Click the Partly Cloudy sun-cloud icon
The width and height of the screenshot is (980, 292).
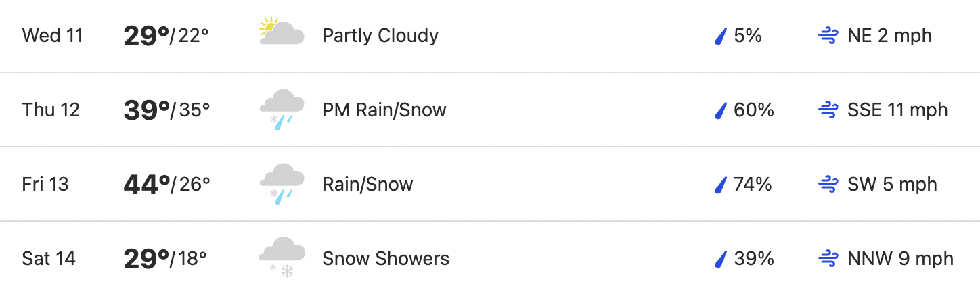coord(282,32)
